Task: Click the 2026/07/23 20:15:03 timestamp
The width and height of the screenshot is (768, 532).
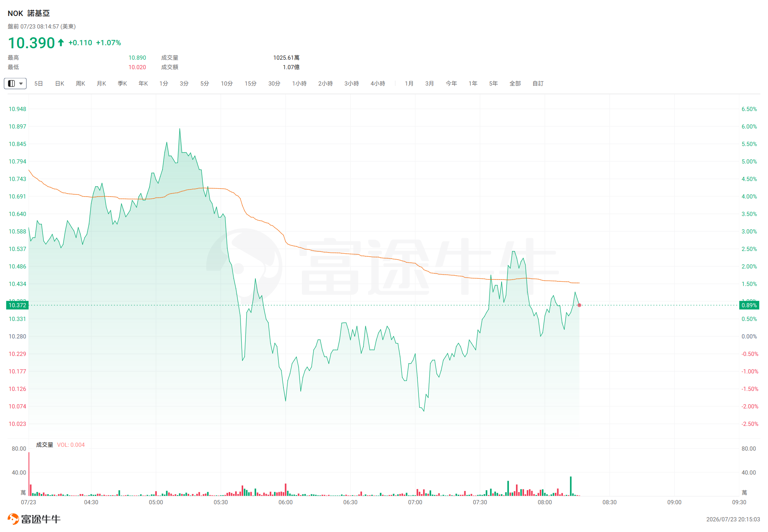Action: pyautogui.click(x=733, y=519)
